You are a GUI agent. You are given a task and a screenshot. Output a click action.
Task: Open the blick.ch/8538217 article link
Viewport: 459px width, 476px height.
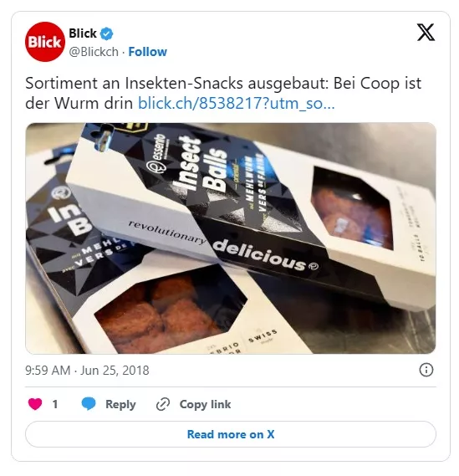(x=236, y=104)
